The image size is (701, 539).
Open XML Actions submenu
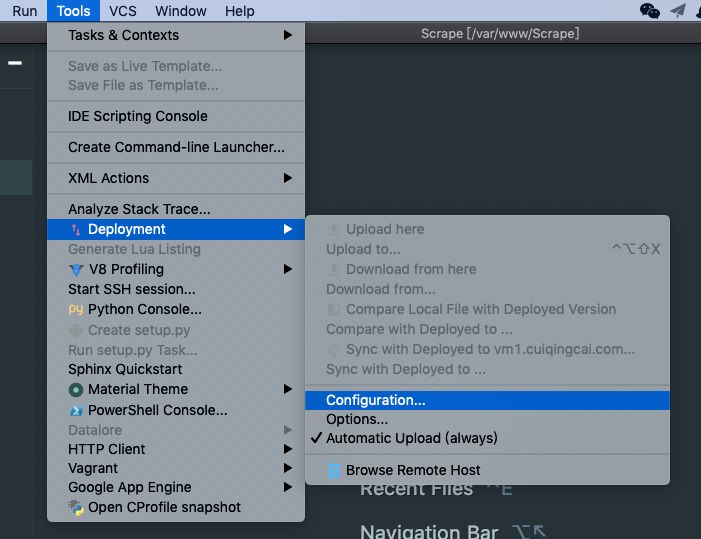coord(176,178)
